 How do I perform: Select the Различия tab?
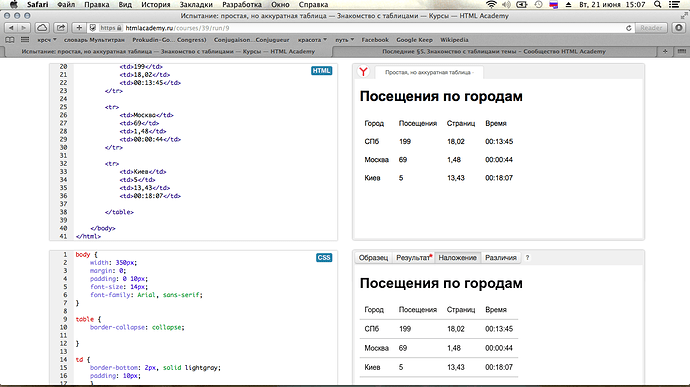coord(501,258)
